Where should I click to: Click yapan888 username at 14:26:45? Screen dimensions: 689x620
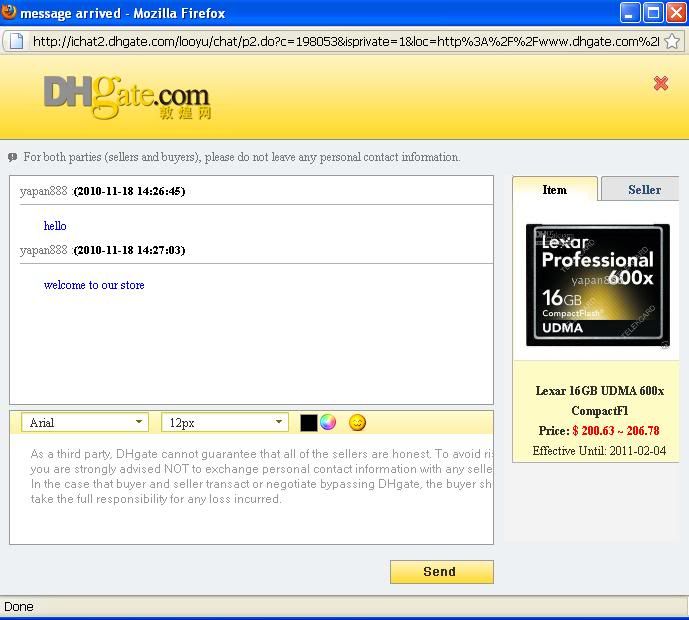(x=44, y=191)
